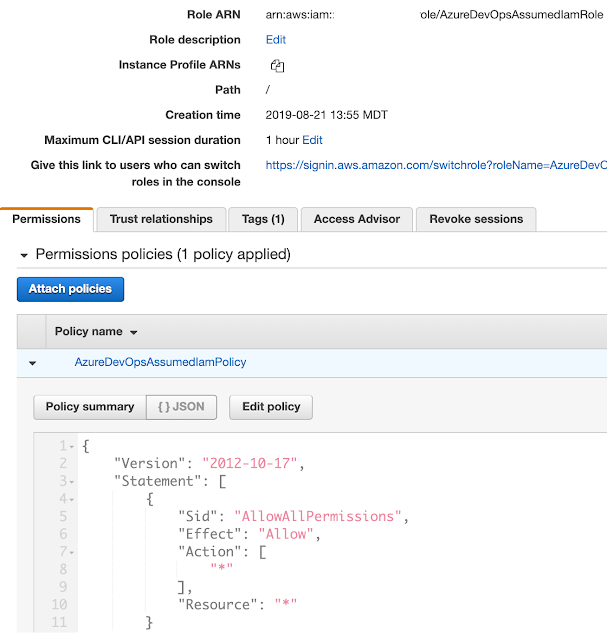
Task: Show the Policy summary view
Action: coord(90,407)
